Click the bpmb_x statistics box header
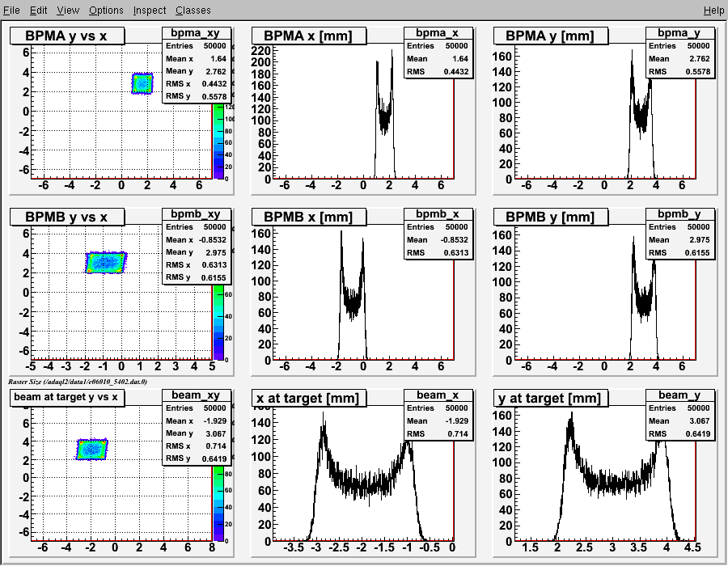Screen dimensions: 728x566 point(438,214)
